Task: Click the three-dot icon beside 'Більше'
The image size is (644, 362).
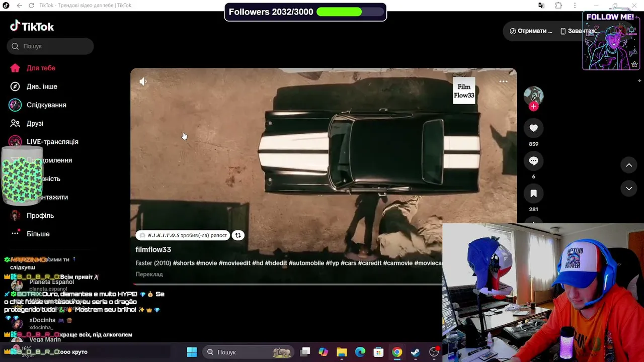Action: [15, 234]
